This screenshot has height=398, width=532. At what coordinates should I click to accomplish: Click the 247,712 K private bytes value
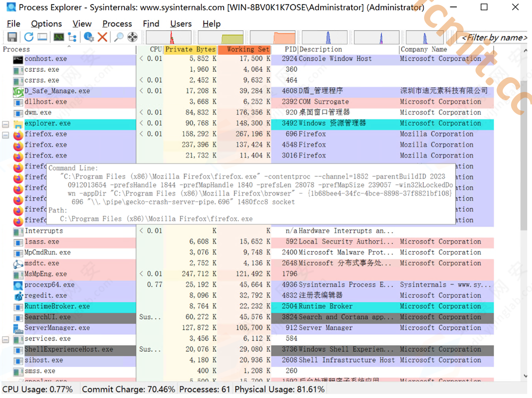199,274
